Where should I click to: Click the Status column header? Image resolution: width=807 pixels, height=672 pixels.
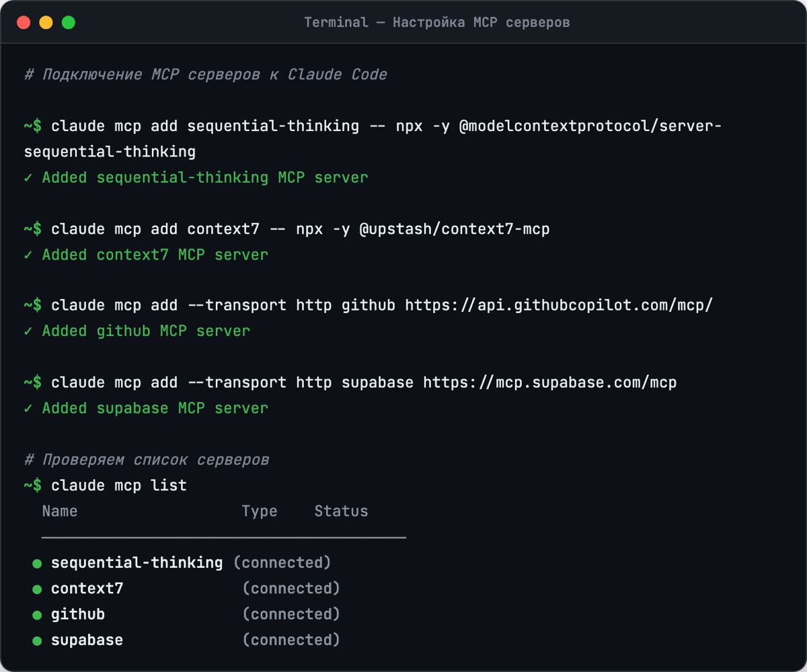[x=341, y=511]
